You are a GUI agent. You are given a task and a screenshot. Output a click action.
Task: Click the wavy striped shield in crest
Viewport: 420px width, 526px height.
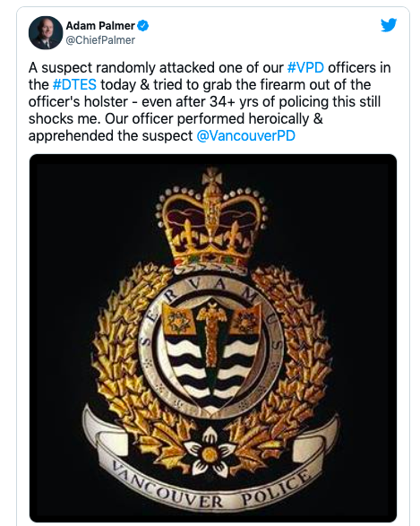click(211, 354)
